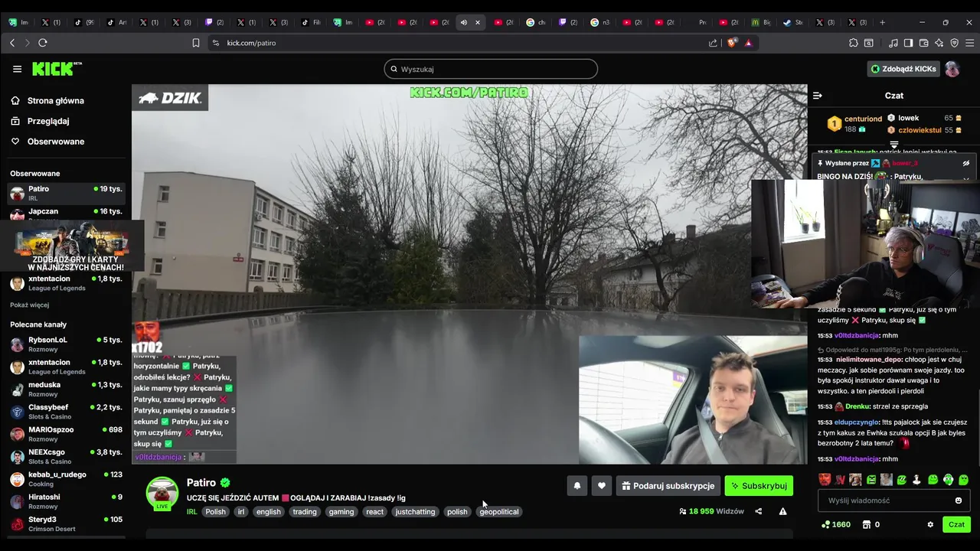The height and width of the screenshot is (551, 980).
Task: Open NEEXcsgo recommended channel
Action: (x=66, y=456)
